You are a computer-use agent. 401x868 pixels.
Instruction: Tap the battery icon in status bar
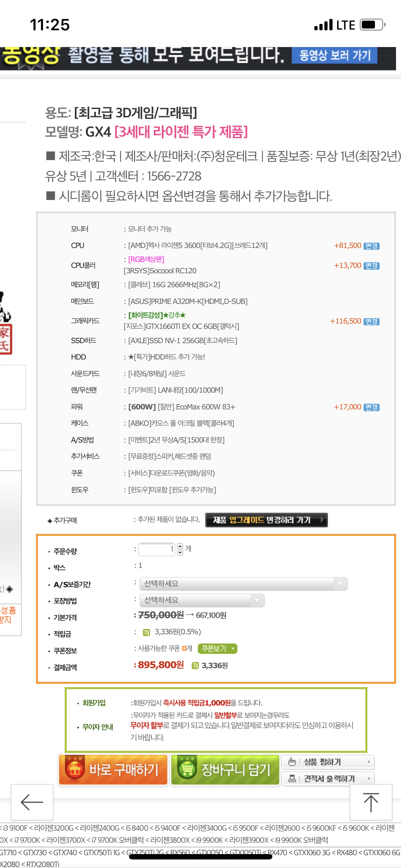click(x=373, y=25)
